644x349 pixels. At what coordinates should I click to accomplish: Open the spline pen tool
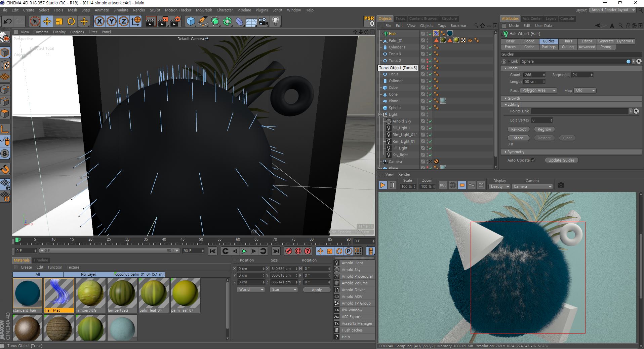pos(203,22)
